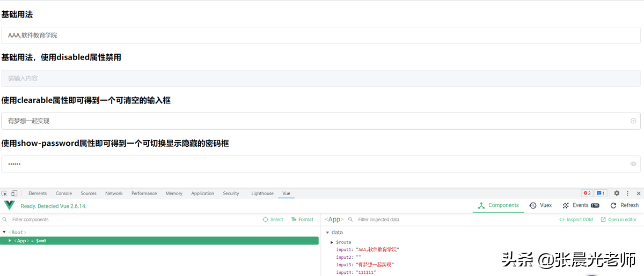The image size is (644, 276).
Task: Click the input3 data value
Action: [375, 265]
